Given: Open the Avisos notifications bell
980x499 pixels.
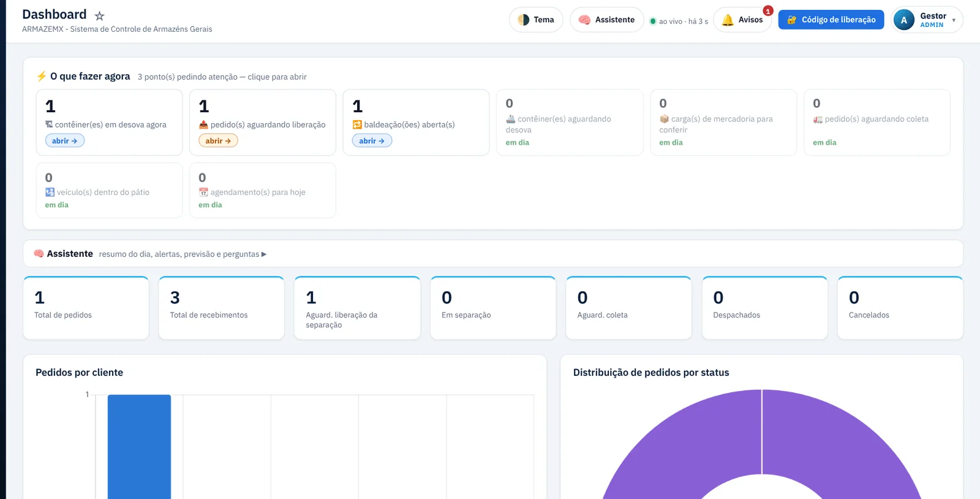Looking at the screenshot, I should coord(742,20).
